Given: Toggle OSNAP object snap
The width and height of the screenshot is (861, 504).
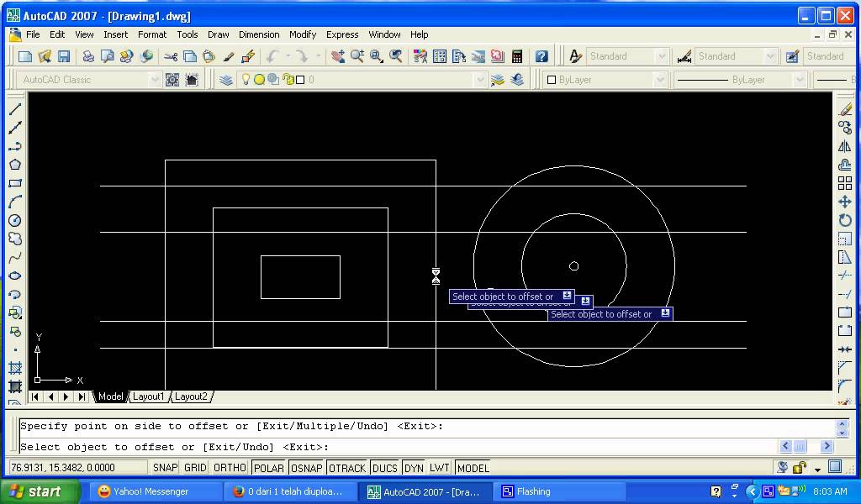Looking at the screenshot, I should tap(306, 468).
